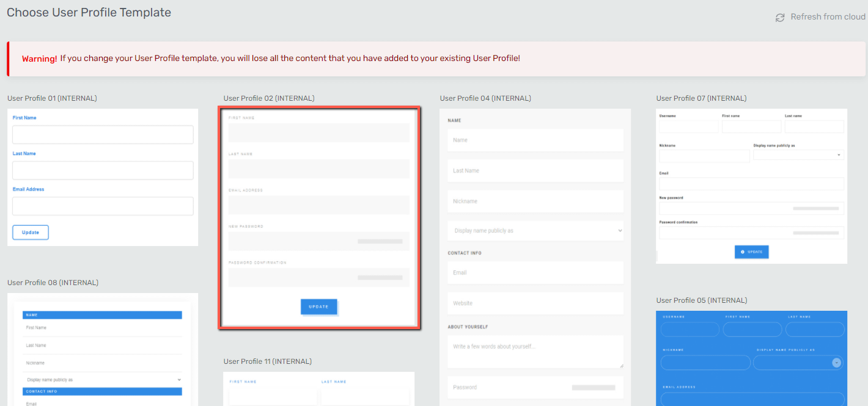This screenshot has height=406, width=868.
Task: Click the "User Profile 01 (INTERNAL)" label
Action: tap(52, 98)
